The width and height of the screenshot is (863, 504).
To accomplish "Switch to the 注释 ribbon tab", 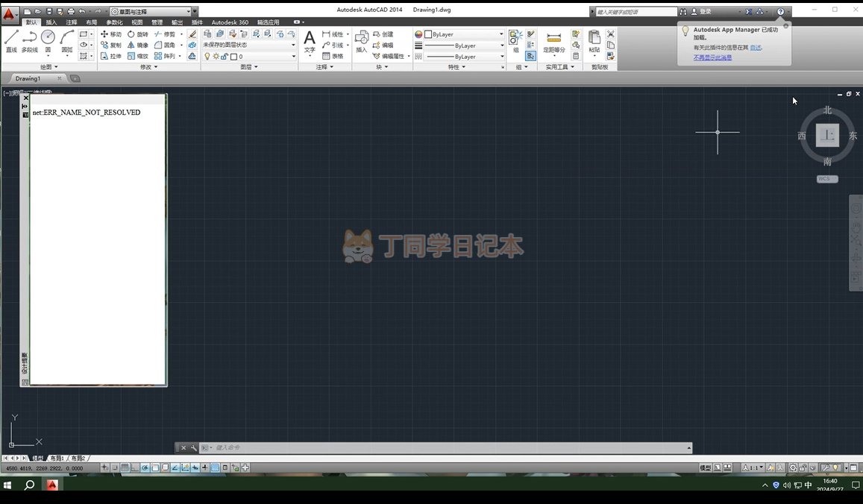I will click(x=72, y=22).
